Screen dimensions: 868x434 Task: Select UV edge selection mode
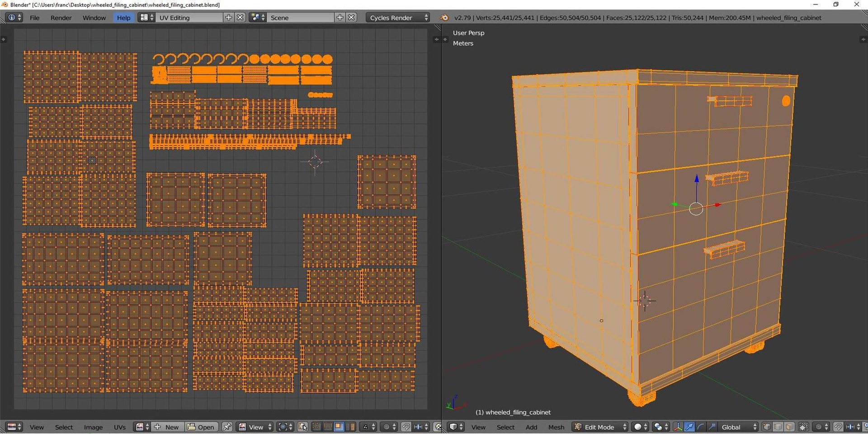point(328,427)
